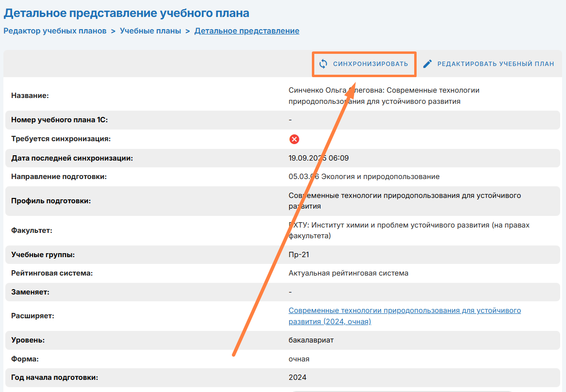Click the level value бакалавриат

[x=311, y=340]
